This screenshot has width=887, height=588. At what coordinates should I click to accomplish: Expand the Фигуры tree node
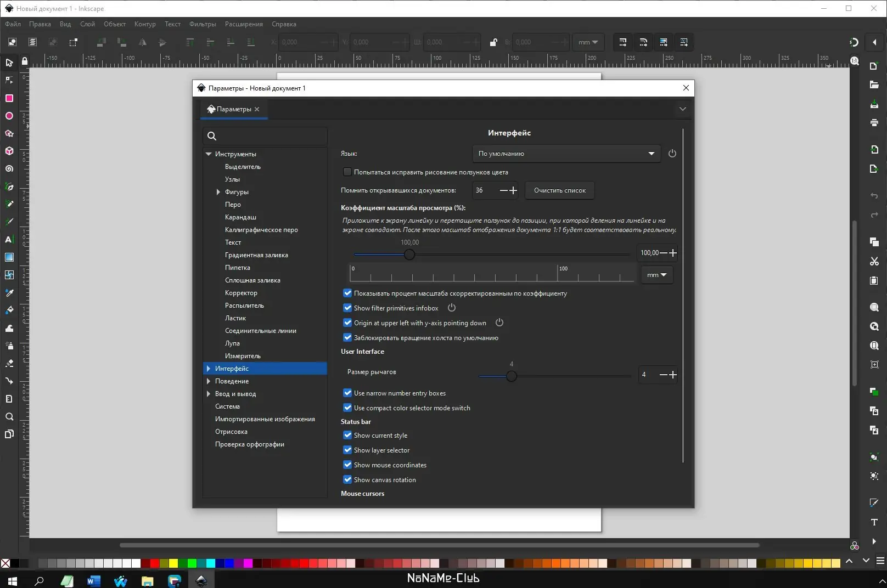pos(218,192)
